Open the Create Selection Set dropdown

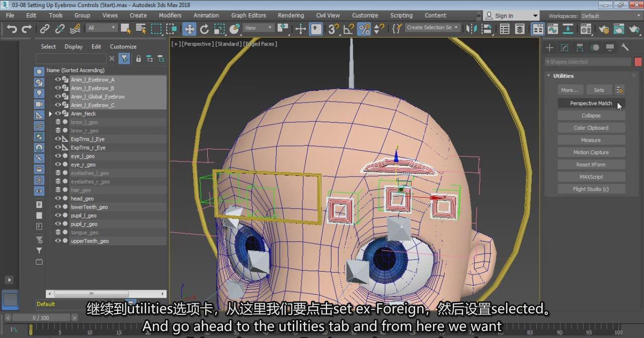click(x=432, y=28)
